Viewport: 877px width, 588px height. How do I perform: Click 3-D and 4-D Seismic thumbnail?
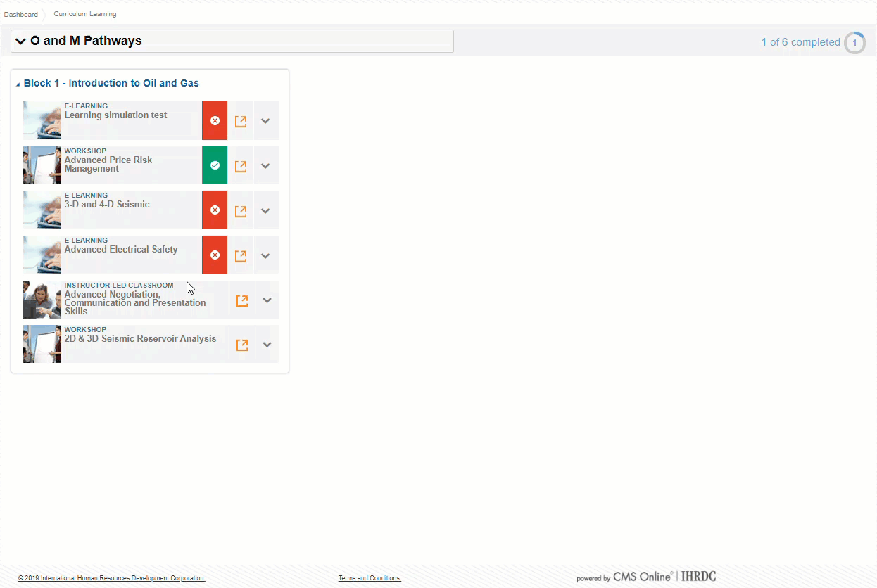(42, 210)
